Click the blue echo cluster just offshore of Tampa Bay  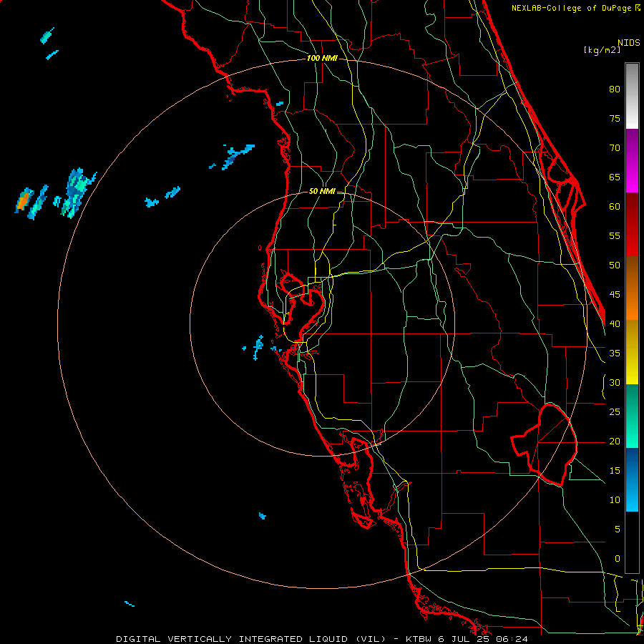(258, 347)
